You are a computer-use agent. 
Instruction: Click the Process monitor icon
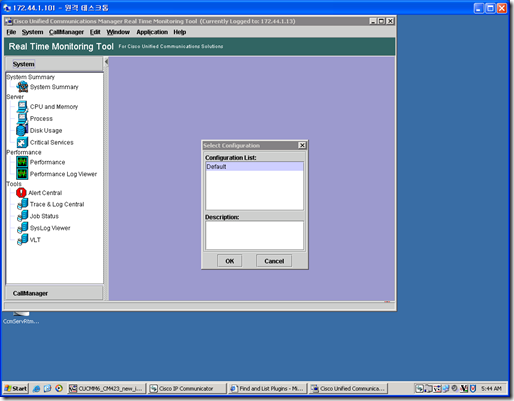point(22,118)
